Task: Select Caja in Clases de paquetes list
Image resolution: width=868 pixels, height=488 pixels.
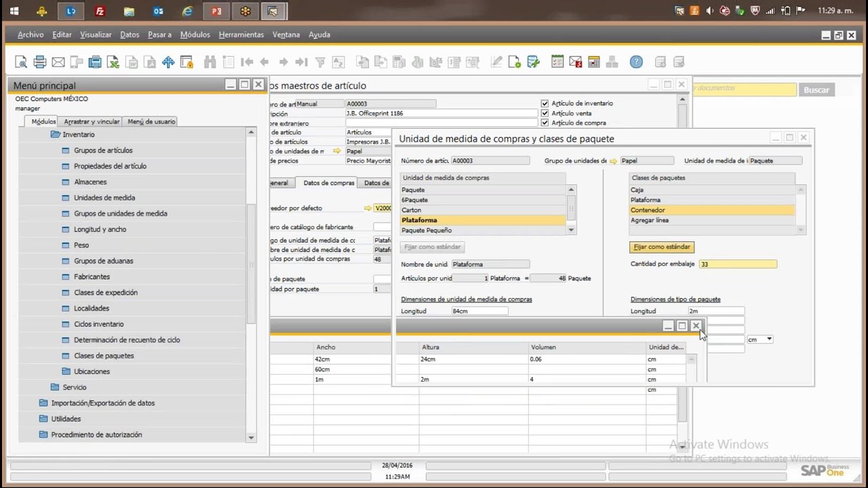Action: point(712,190)
